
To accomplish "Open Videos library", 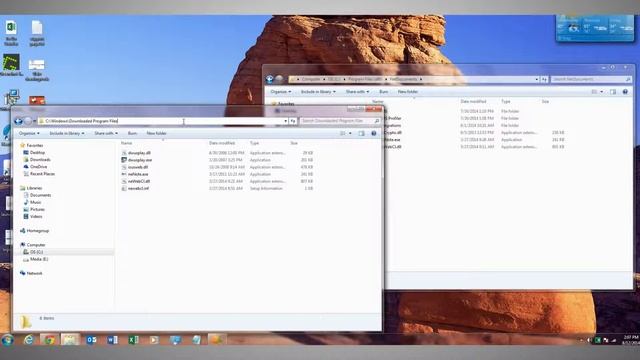I will point(36,217).
